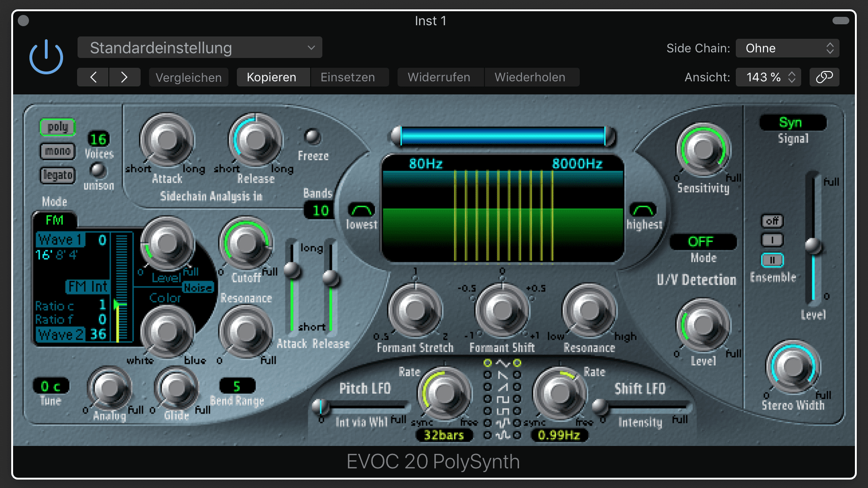The image size is (868, 488).
Task: Open the Ansicht 143 % zoom dropdown
Action: click(768, 77)
